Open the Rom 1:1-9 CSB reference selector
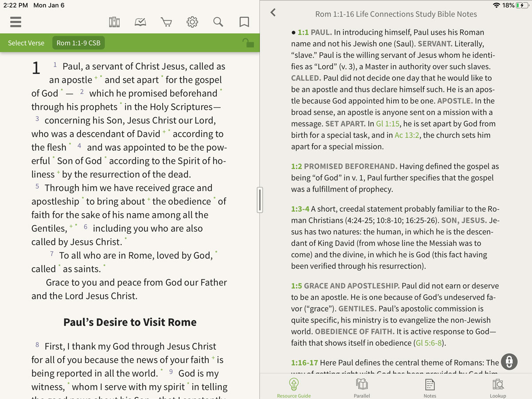The height and width of the screenshot is (399, 532). pos(78,43)
